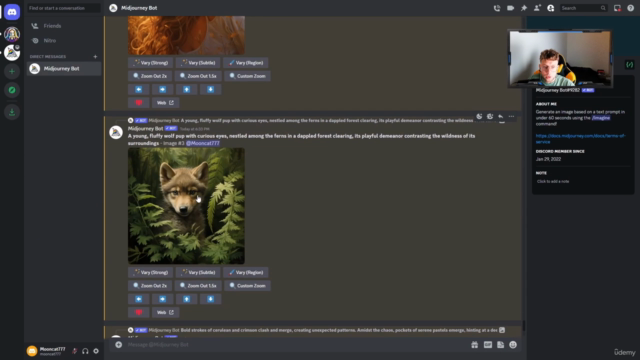Click Vary (Region) under wolf pup image
The height and width of the screenshot is (360, 640).
246,272
